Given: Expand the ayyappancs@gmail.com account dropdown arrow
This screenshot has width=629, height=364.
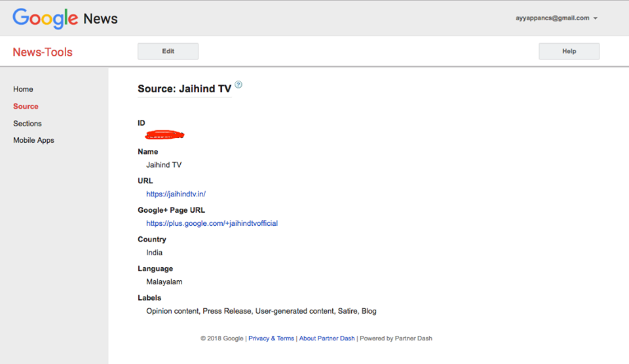Looking at the screenshot, I should coord(596,18).
